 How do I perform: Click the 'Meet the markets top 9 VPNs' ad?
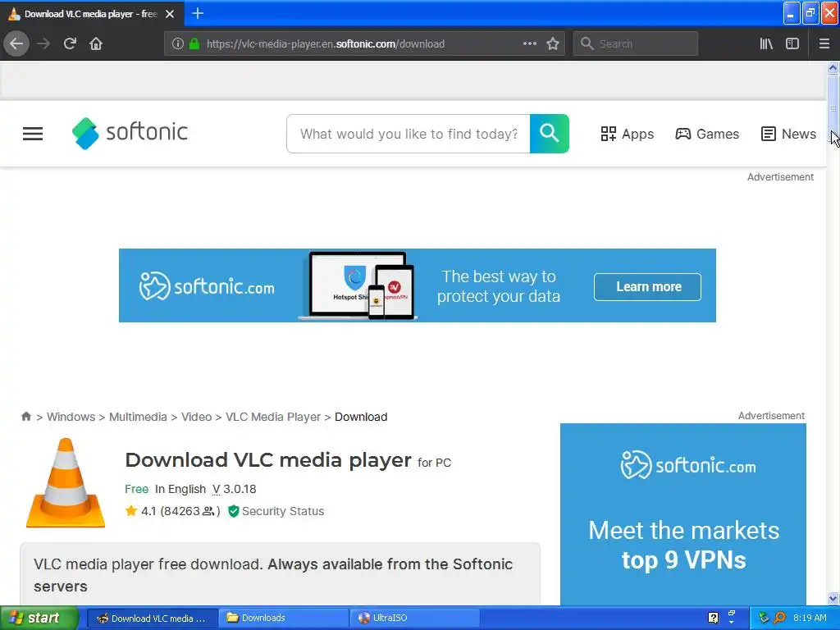(x=683, y=514)
